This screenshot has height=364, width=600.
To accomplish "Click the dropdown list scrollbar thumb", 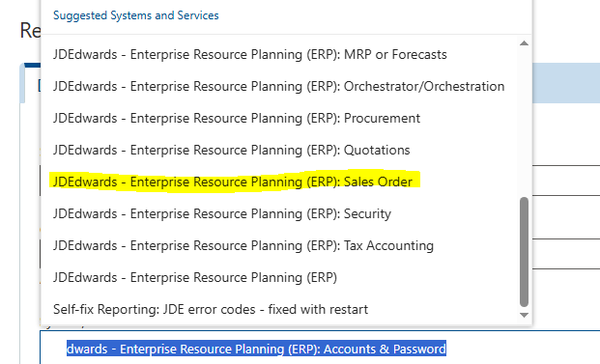I will [x=525, y=252].
